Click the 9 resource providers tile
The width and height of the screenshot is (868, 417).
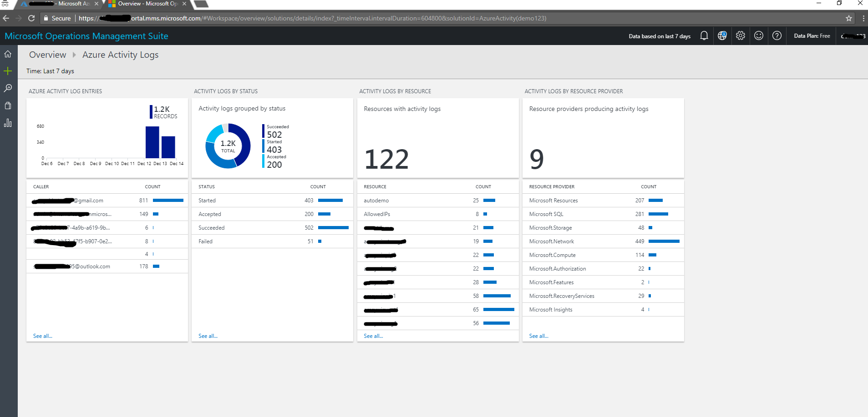[603, 138]
